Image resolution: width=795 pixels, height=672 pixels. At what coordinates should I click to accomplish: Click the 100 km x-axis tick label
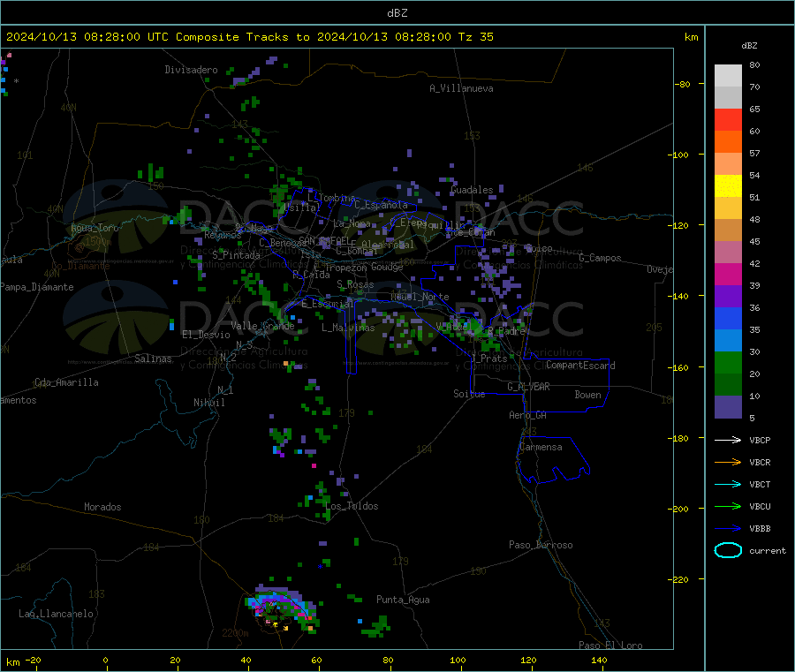point(458,660)
